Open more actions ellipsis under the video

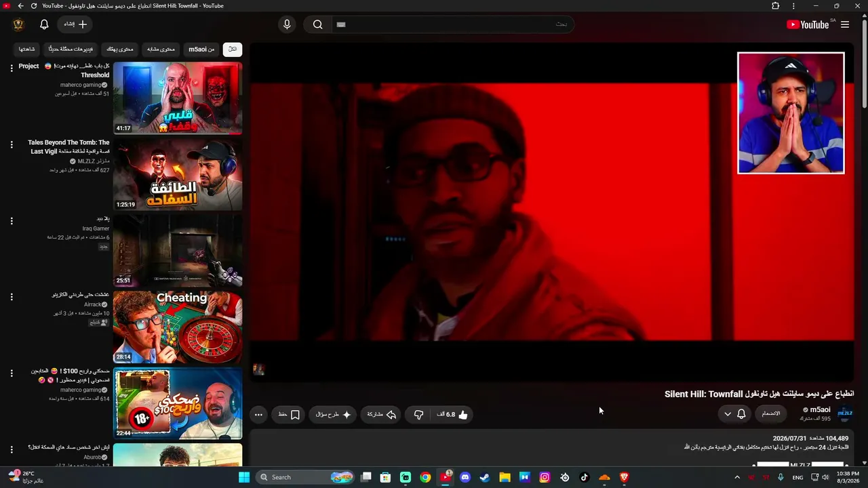[258, 414]
